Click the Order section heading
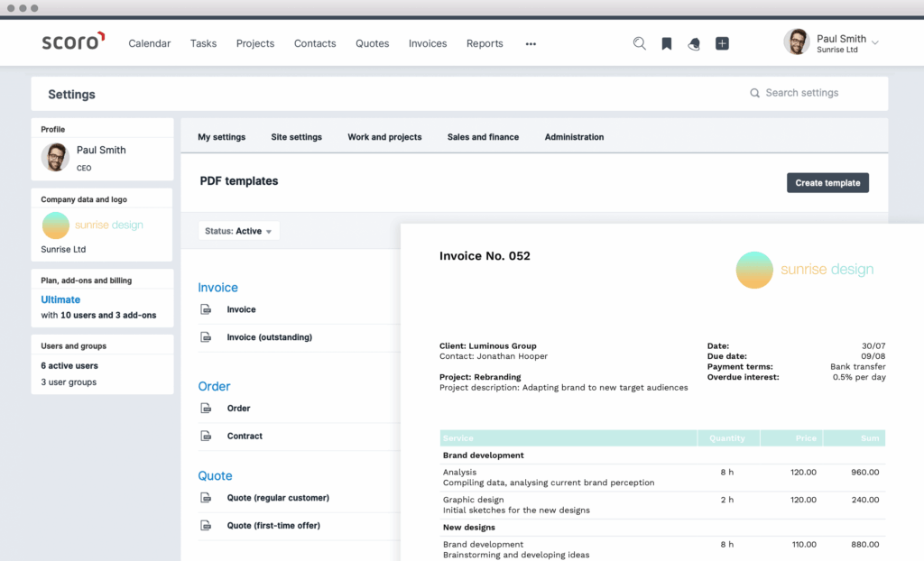The width and height of the screenshot is (924, 561). pyautogui.click(x=214, y=387)
